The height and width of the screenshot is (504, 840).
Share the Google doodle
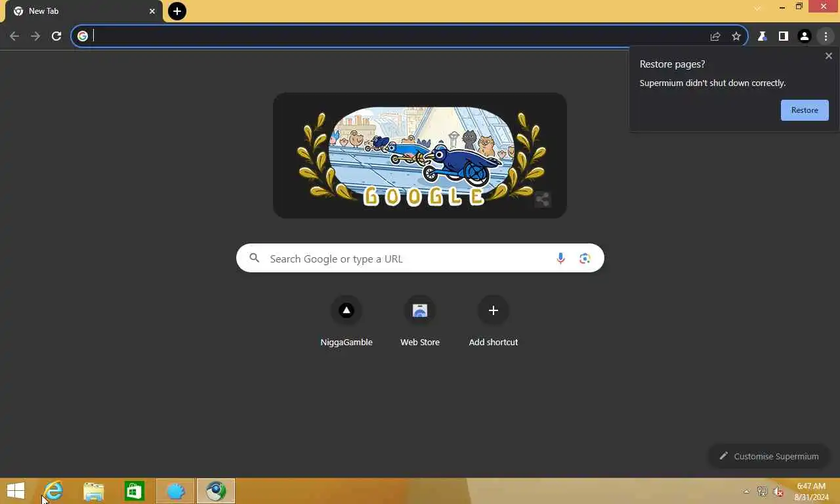point(542,199)
